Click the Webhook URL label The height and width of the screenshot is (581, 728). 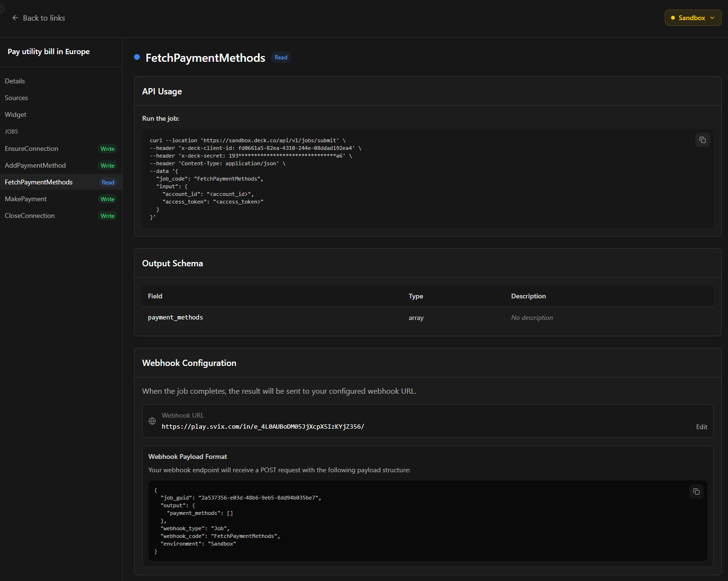pos(183,415)
